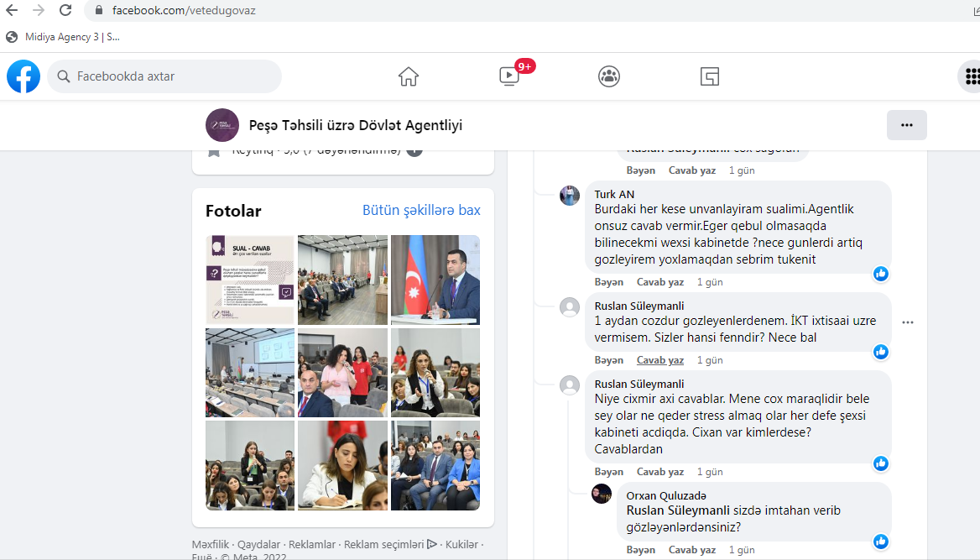980x560 pixels.
Task: Click the avatar beside the "Niye cixmir axi" comment
Action: tap(570, 385)
